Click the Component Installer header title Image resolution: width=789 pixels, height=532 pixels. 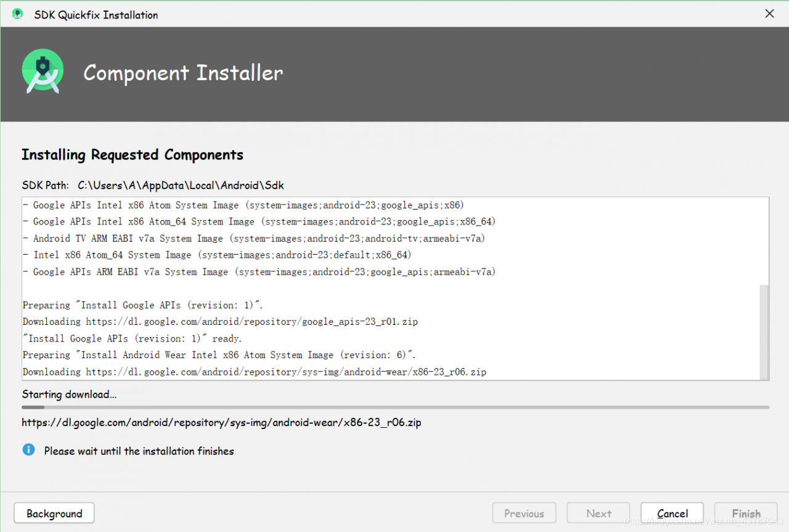pyautogui.click(x=183, y=73)
